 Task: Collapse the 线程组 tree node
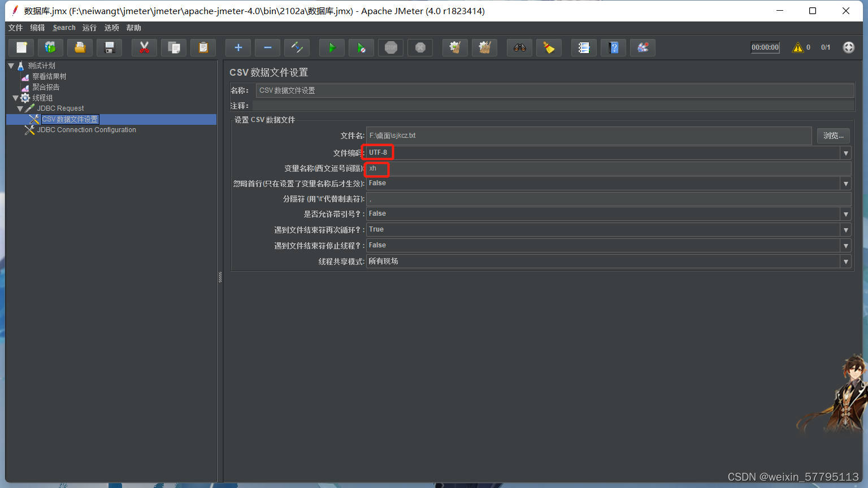pyautogui.click(x=15, y=98)
